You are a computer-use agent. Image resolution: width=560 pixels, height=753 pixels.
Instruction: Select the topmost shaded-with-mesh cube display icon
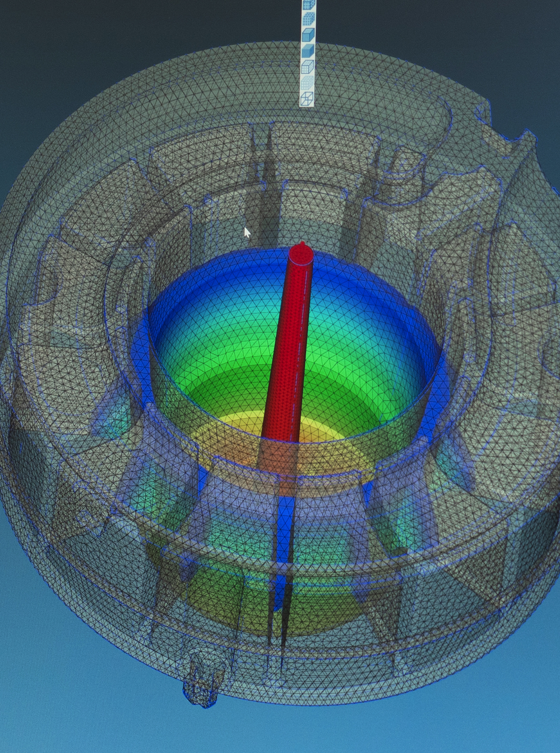click(308, 4)
